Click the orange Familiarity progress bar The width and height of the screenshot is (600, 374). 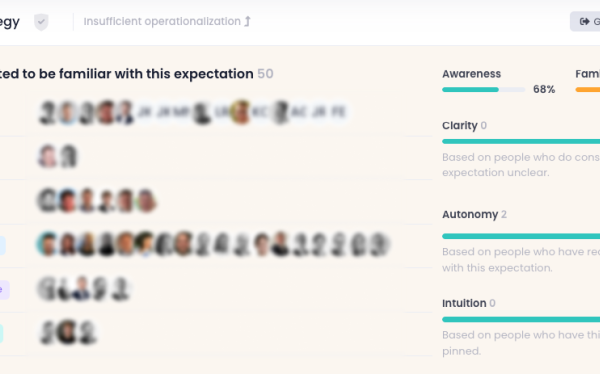tap(588, 90)
